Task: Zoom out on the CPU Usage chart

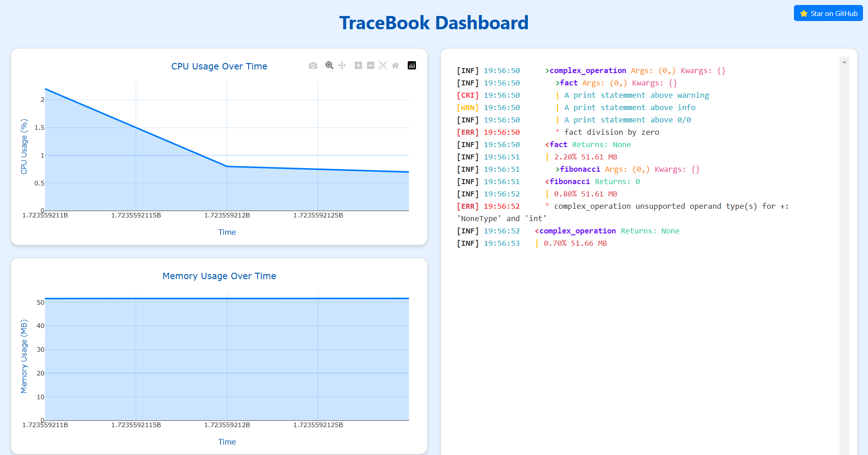Action: tap(371, 65)
